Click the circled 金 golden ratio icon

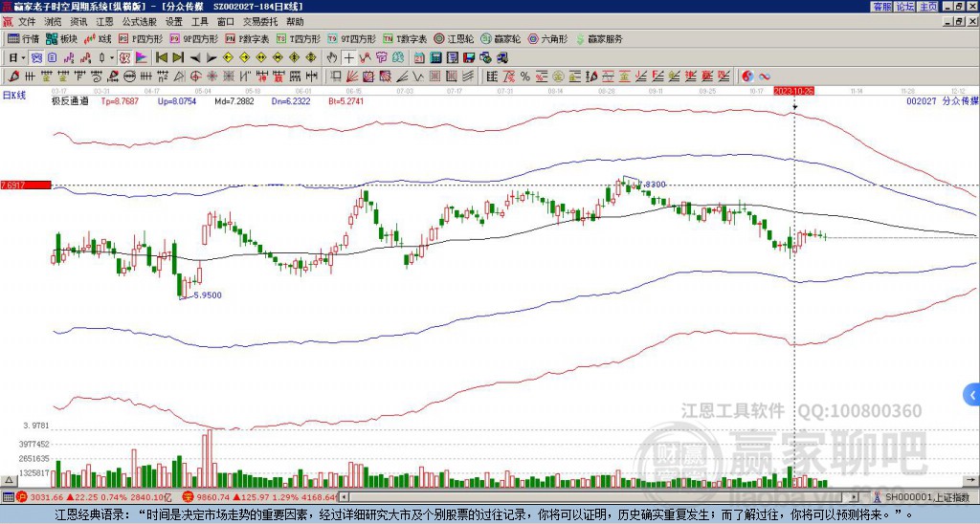(557, 76)
